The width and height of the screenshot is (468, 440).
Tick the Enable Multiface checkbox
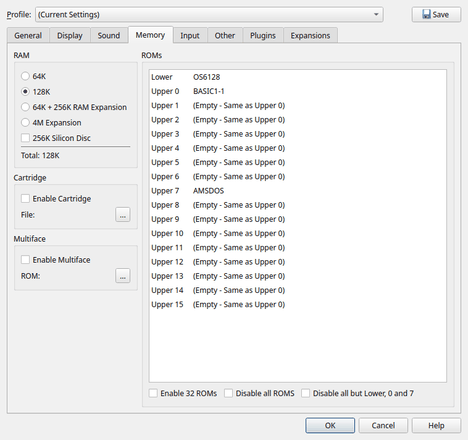55,260
